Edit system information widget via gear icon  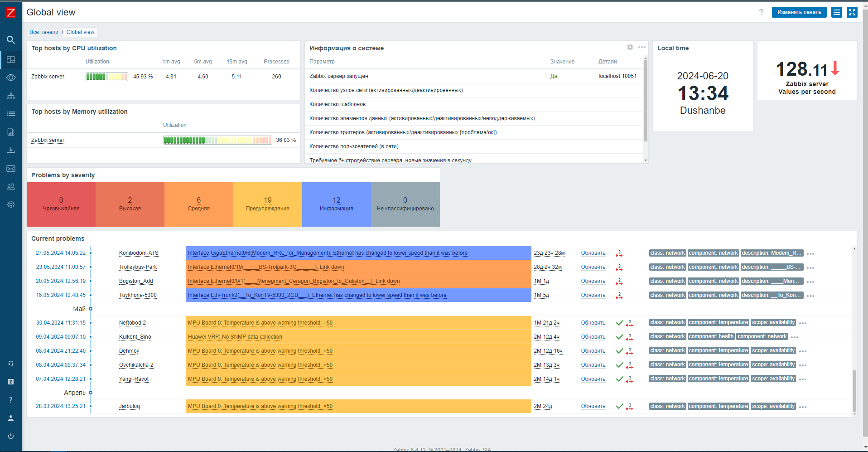click(x=630, y=47)
